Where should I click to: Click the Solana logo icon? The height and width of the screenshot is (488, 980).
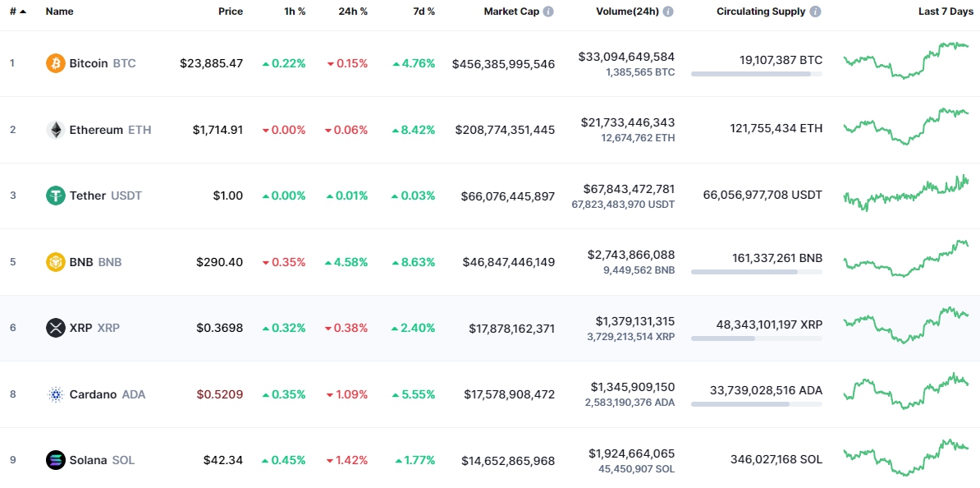56,460
